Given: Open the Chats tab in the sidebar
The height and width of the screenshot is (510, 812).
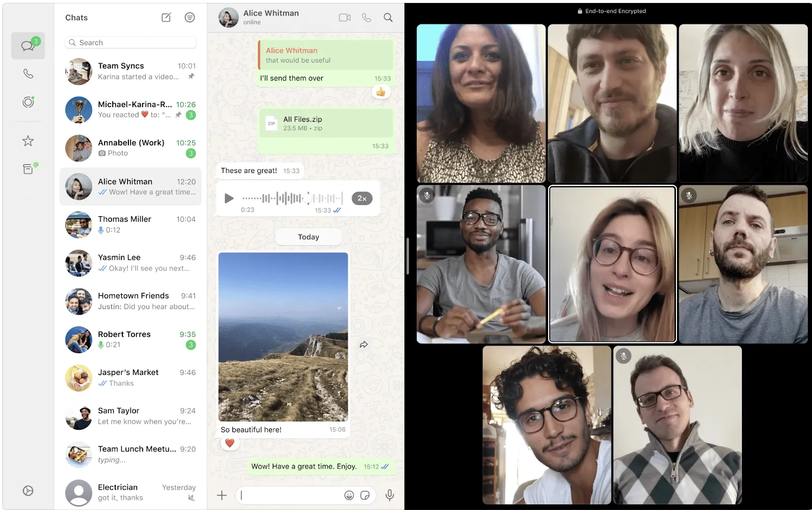Looking at the screenshot, I should coord(28,46).
